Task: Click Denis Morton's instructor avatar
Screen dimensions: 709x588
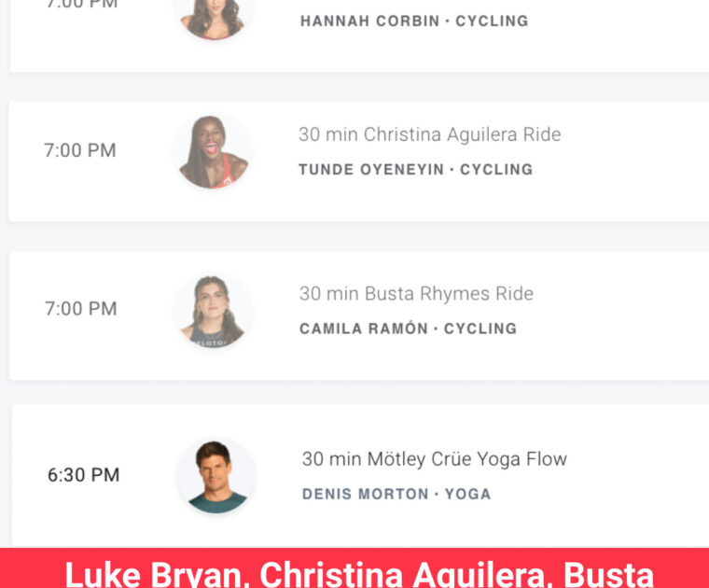Action: (x=216, y=475)
